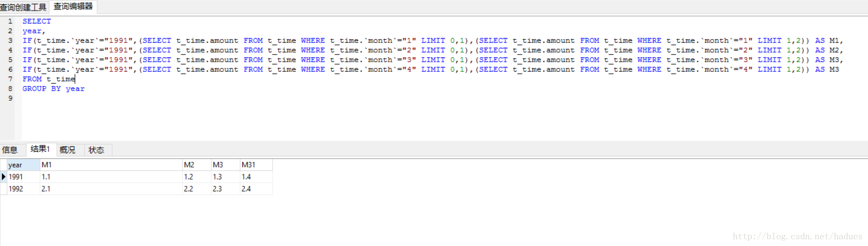
Task: Select the M2 column header
Action: click(196, 165)
